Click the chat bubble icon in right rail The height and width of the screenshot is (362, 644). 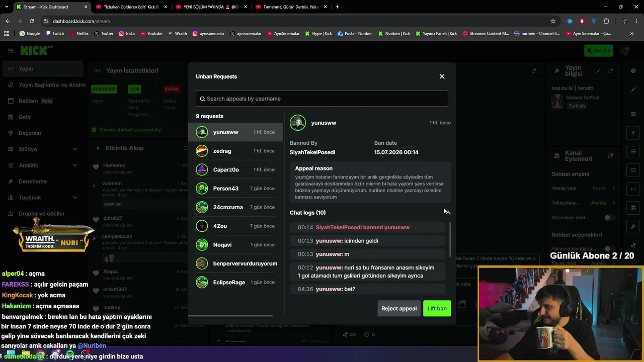[633, 170]
